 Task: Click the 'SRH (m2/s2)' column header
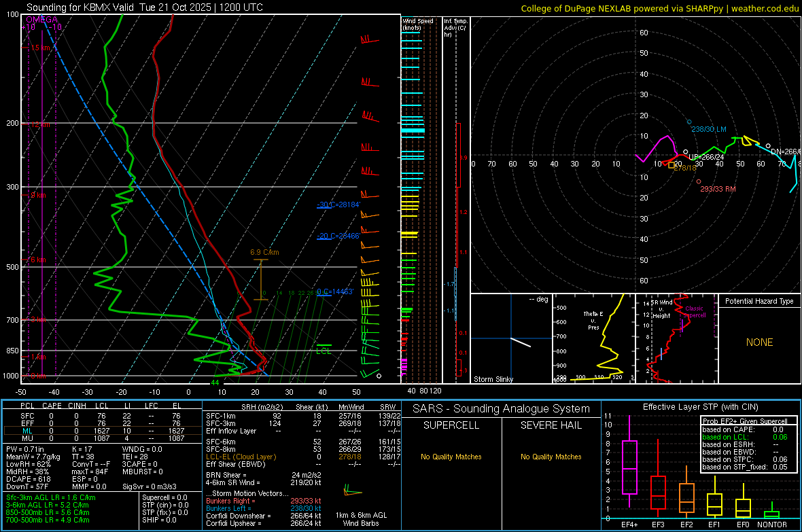tap(262, 407)
